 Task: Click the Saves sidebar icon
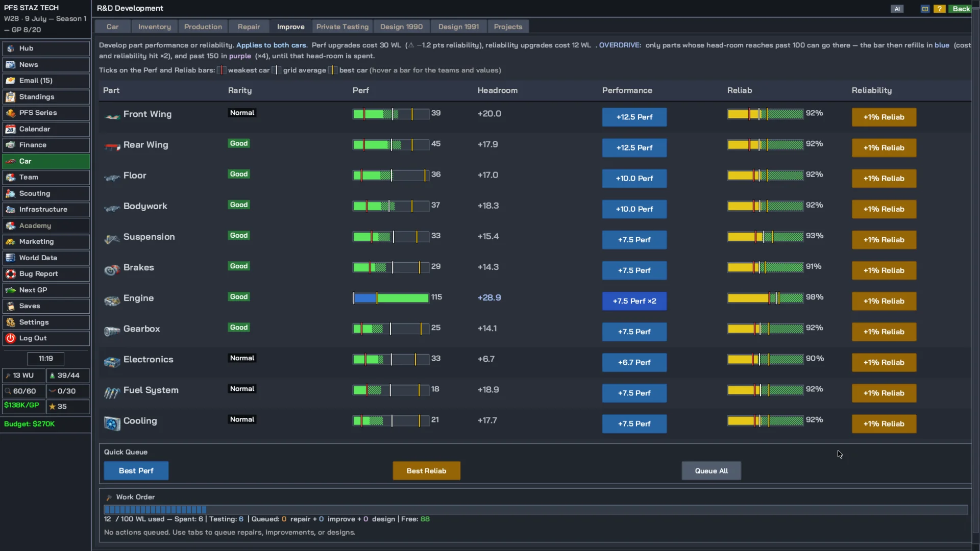[10, 306]
